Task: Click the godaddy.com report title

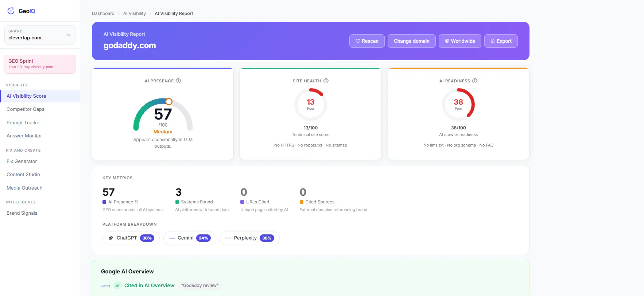Action: click(129, 46)
